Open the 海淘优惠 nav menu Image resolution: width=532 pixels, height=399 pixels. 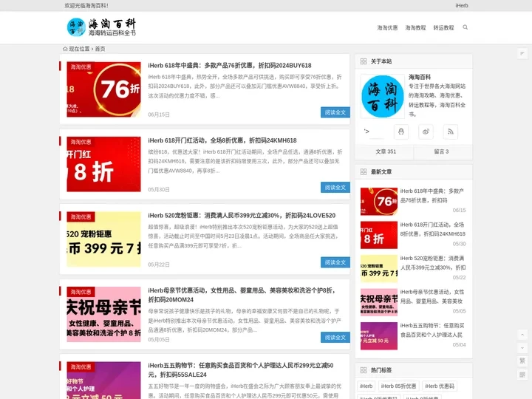(x=387, y=28)
